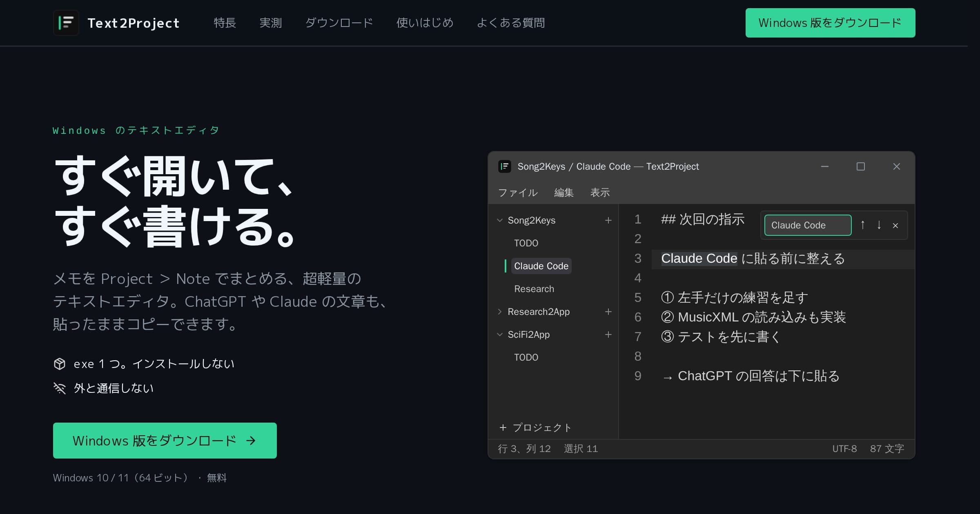Select the Song2Keys project name
The height and width of the screenshot is (514, 980).
pos(532,220)
